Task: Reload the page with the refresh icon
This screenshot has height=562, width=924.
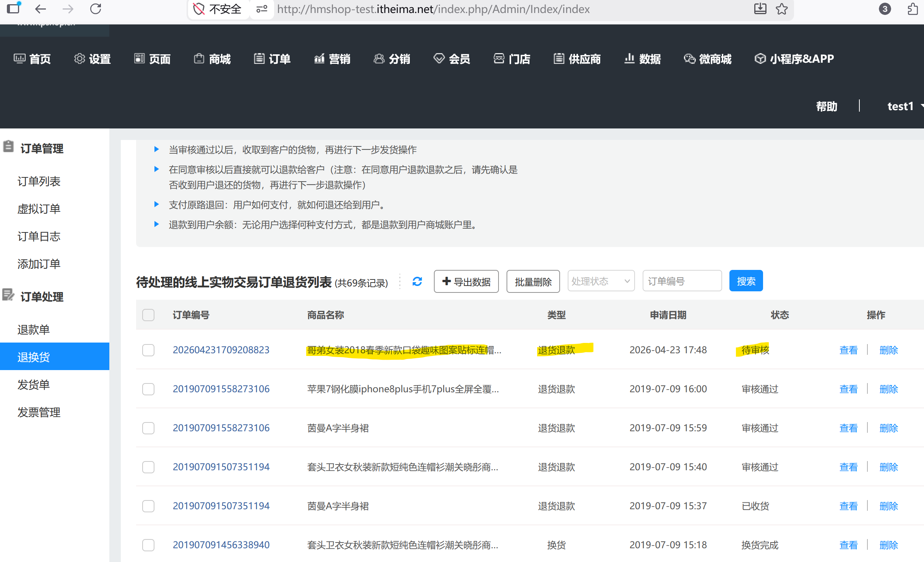Action: (x=96, y=9)
